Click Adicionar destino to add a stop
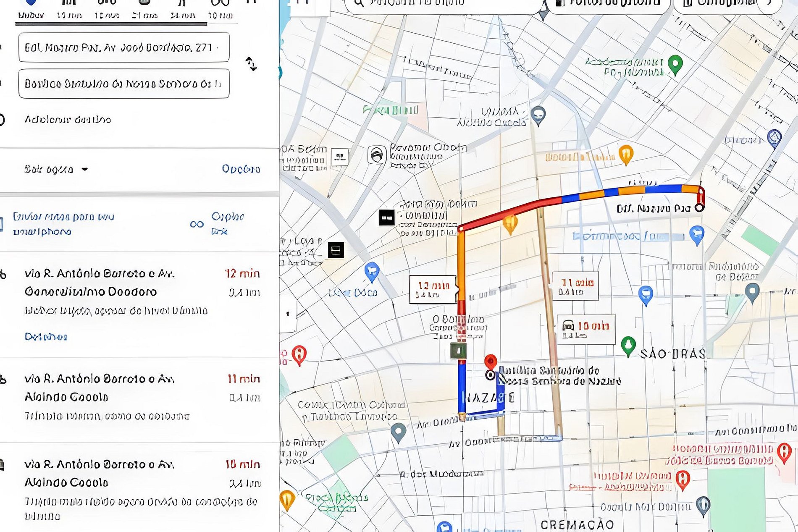The height and width of the screenshot is (532, 798). coord(68,120)
